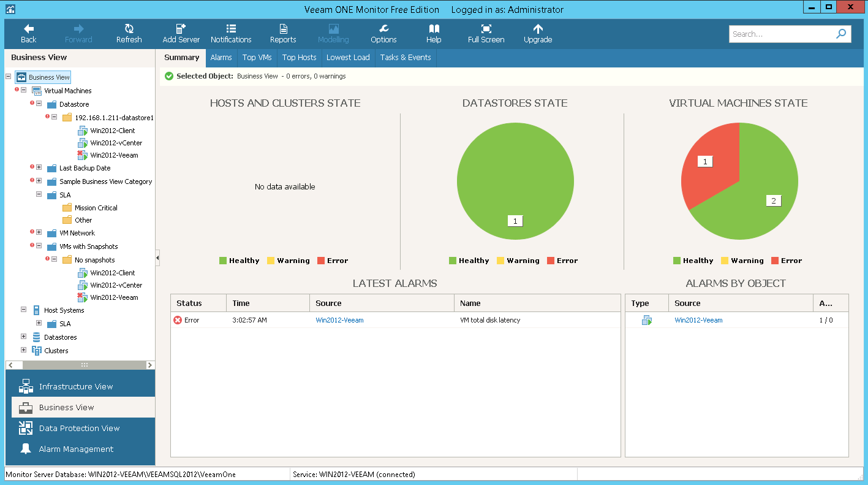Click the search magnifier icon

tap(841, 34)
